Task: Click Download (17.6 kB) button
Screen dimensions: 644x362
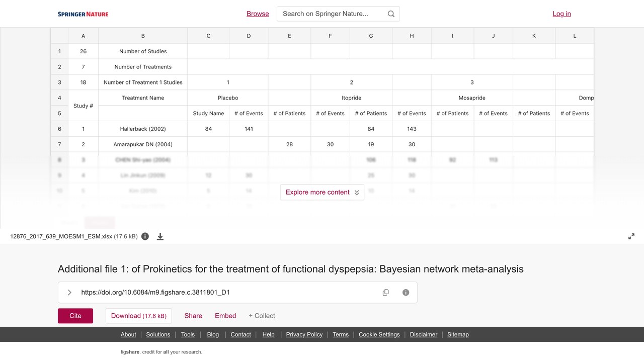Action: 139,316
